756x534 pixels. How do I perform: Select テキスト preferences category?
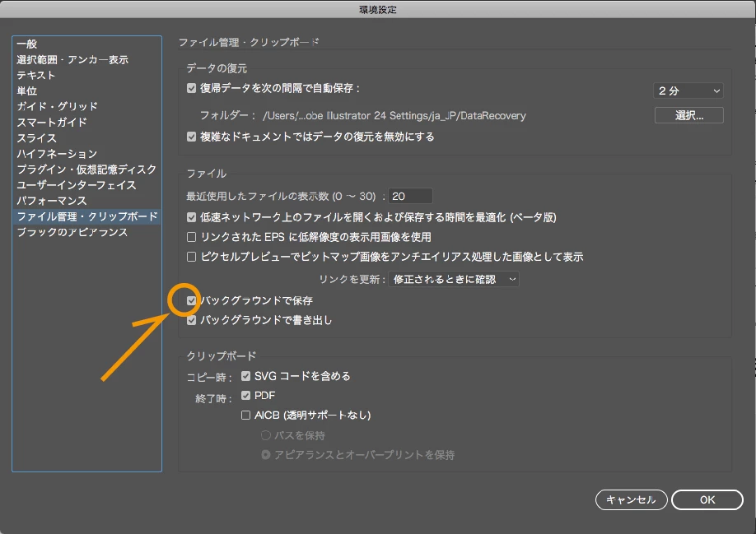tap(36, 75)
